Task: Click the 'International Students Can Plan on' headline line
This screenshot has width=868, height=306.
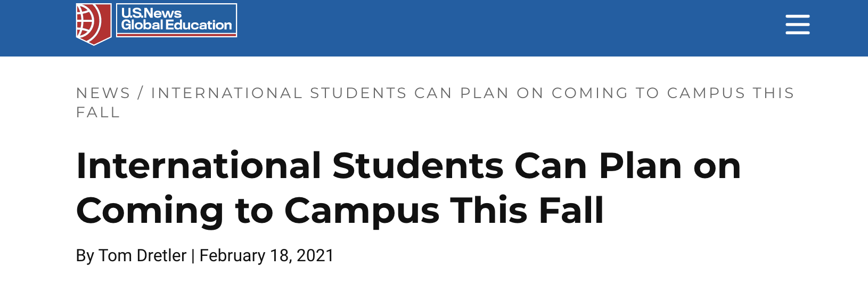Action: point(408,165)
